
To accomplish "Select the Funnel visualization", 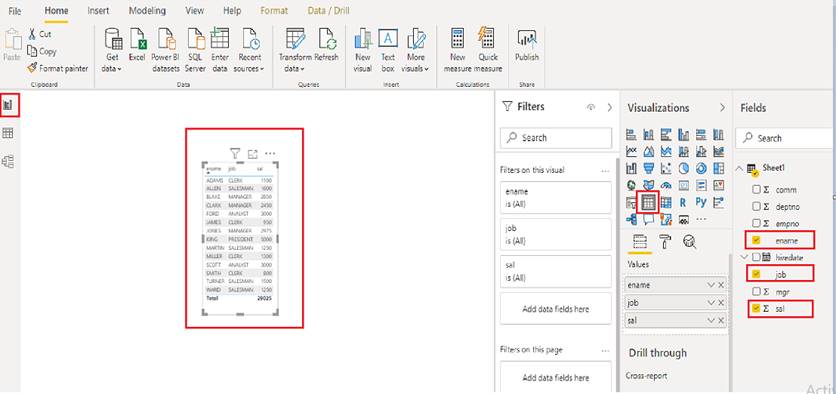I will click(x=649, y=168).
